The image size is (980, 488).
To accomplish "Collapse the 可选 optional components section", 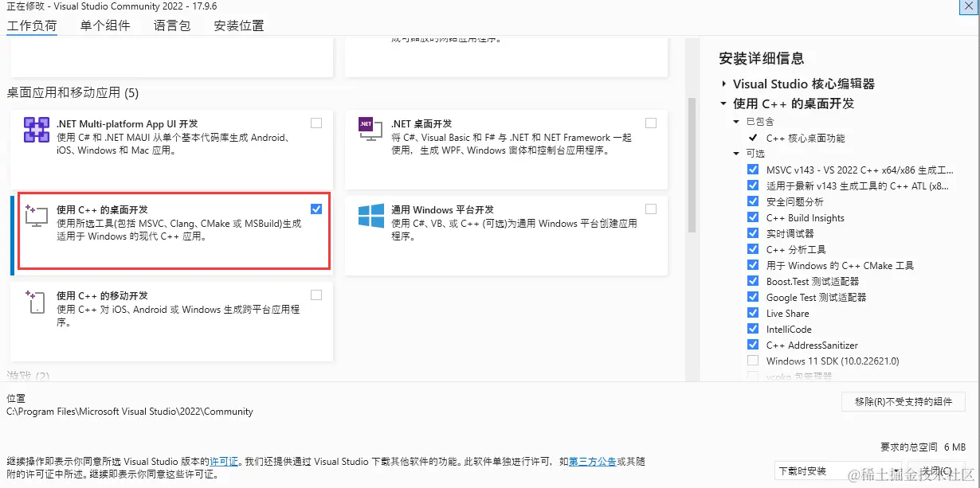I will point(737,154).
